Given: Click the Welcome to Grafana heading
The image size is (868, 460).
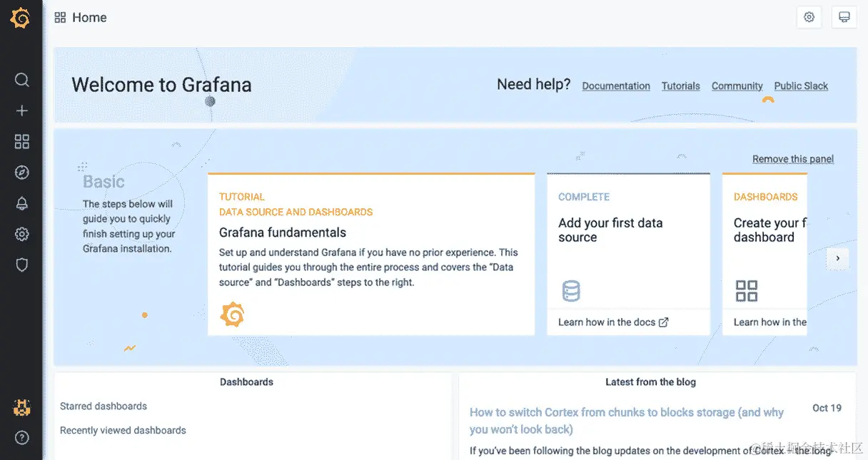Looking at the screenshot, I should pyautogui.click(x=161, y=85).
